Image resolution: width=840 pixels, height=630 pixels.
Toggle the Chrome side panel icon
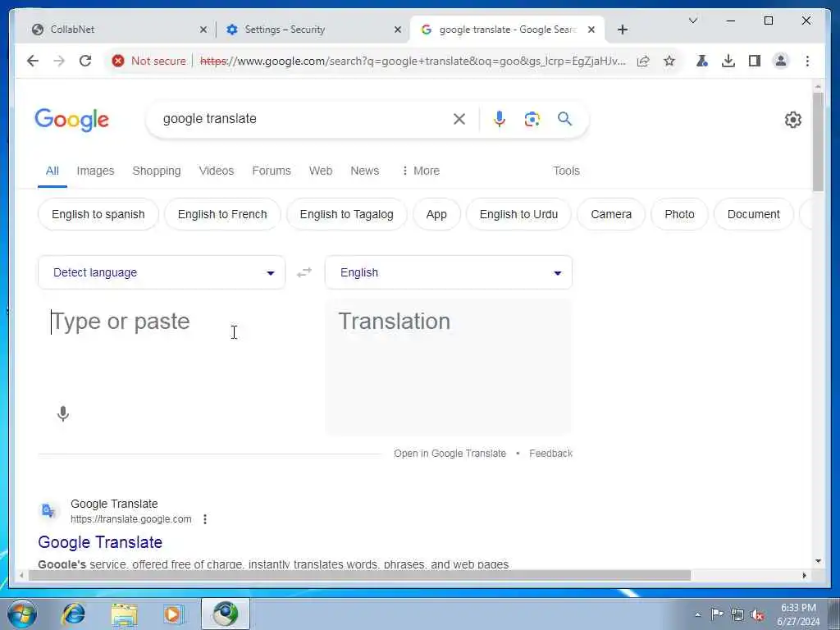coord(755,61)
